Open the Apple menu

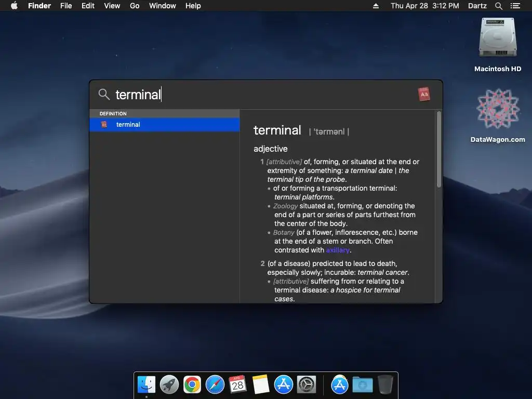click(14, 6)
